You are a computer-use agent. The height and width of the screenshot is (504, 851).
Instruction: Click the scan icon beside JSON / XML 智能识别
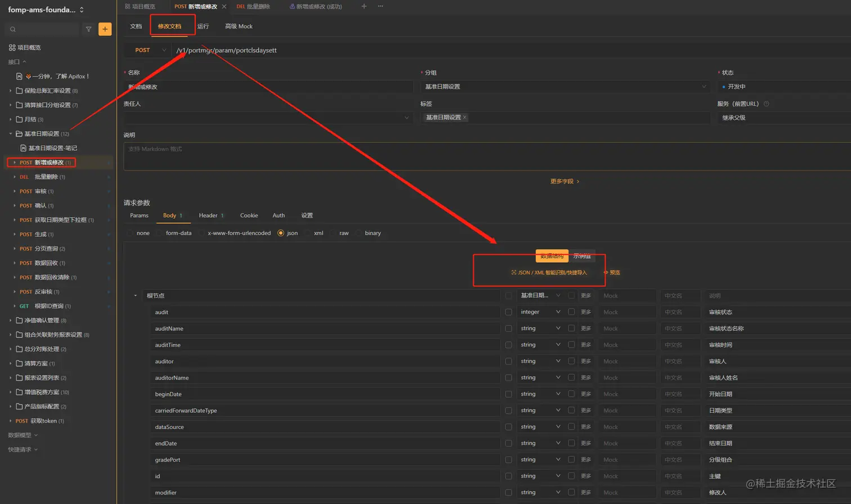(x=513, y=273)
